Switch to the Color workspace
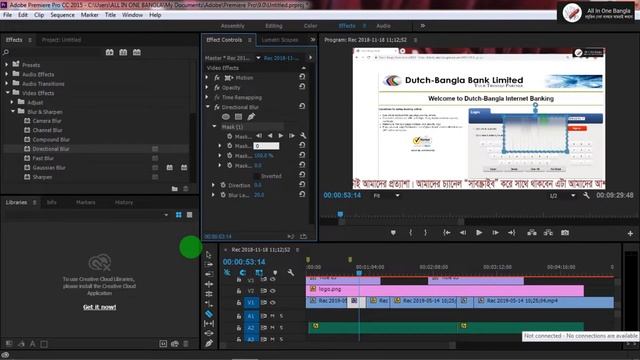 tap(310, 26)
